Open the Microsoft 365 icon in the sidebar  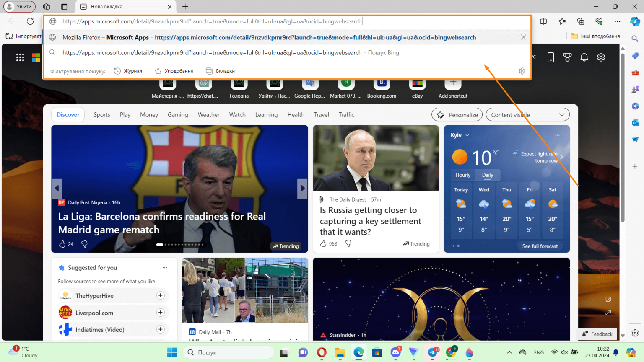(635, 106)
